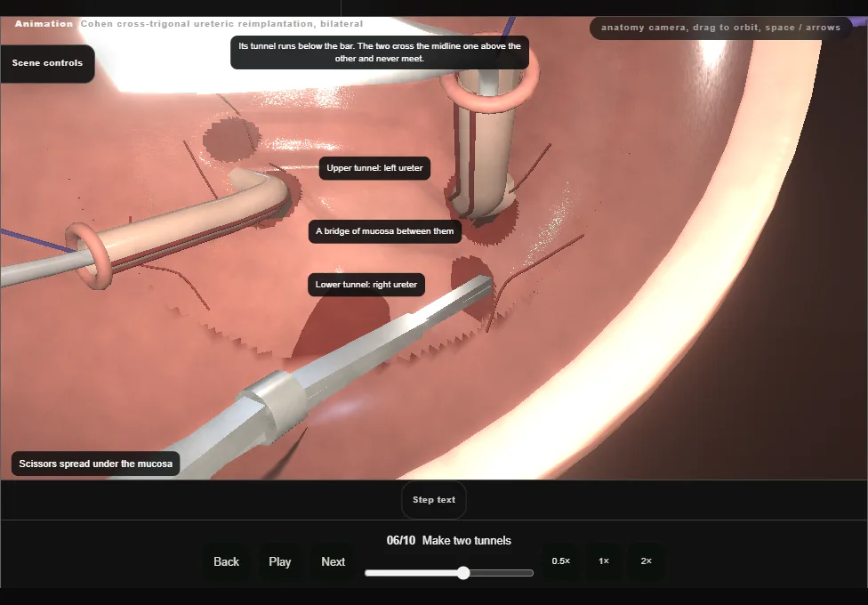
Task: Click the step progress slider handle
Action: [x=463, y=573]
